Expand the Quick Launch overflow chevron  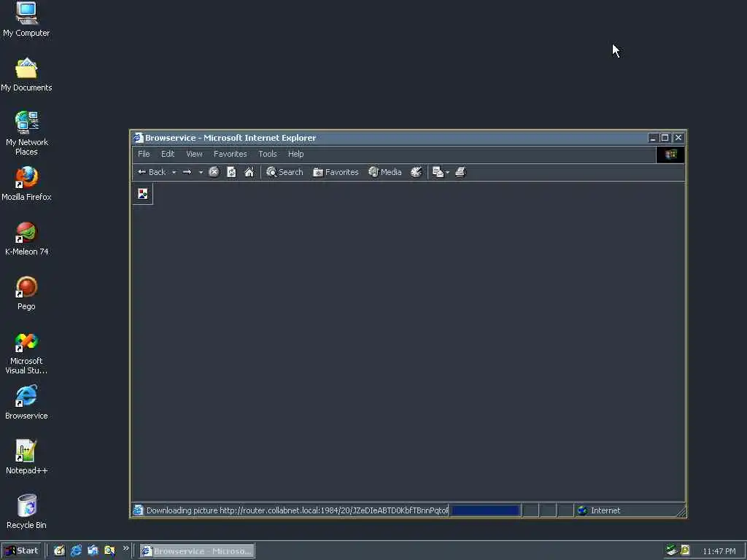click(x=125, y=548)
